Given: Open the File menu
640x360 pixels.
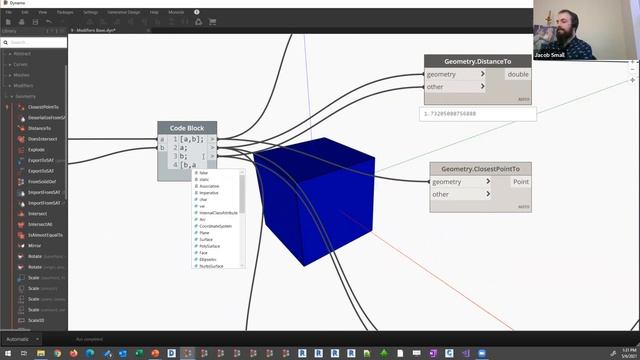Looking at the screenshot, I should pyautogui.click(x=8, y=12).
